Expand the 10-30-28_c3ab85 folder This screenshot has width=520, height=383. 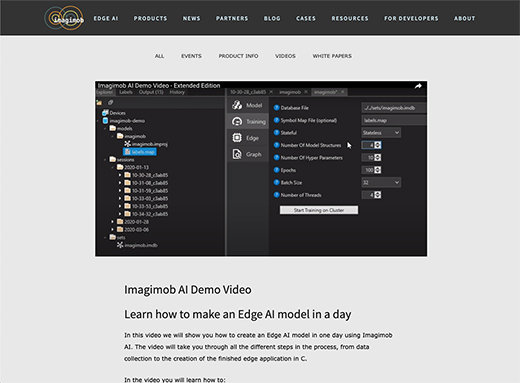tap(120, 175)
